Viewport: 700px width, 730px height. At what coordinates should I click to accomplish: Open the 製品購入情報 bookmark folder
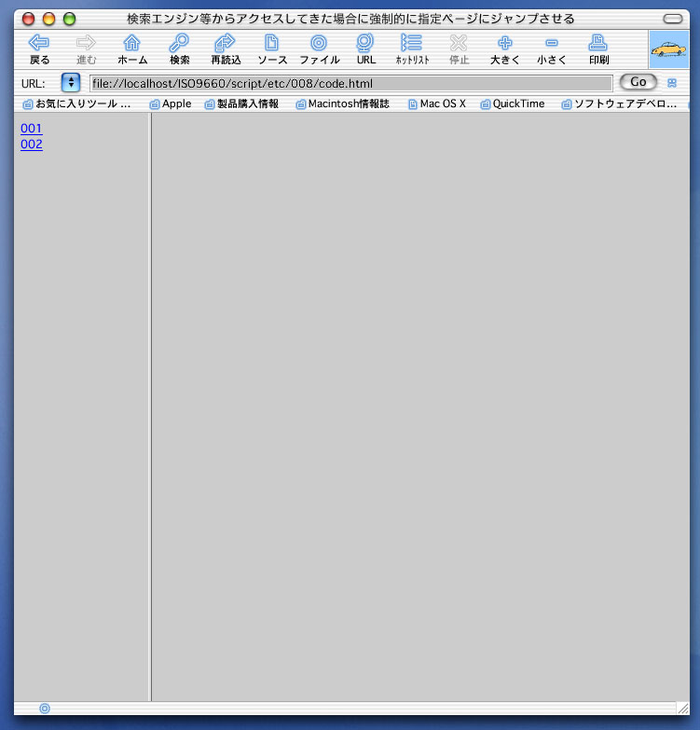point(241,103)
